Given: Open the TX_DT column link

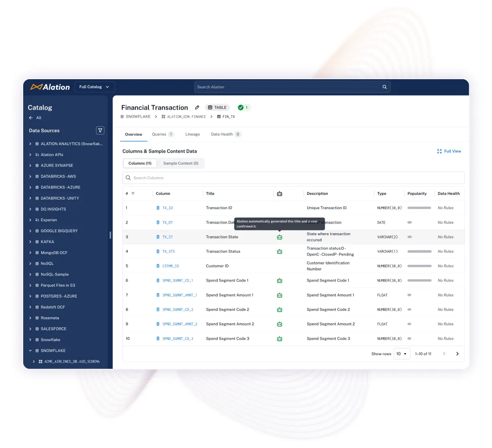Looking at the screenshot, I should [168, 222].
